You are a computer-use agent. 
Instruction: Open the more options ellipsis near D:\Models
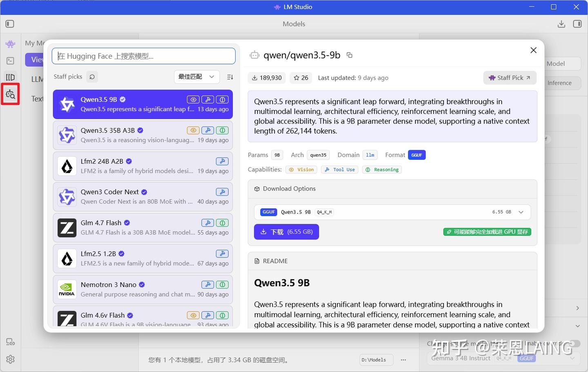(x=403, y=360)
